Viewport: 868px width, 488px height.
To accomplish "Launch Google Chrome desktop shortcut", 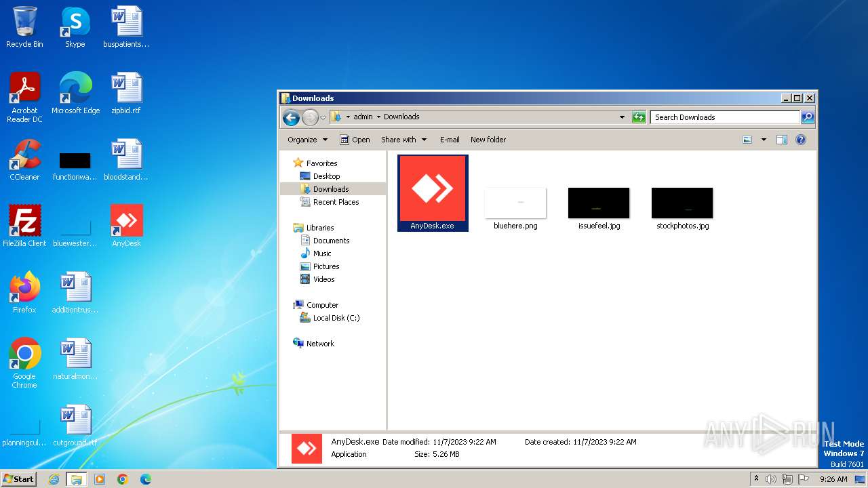I will pyautogui.click(x=24, y=363).
